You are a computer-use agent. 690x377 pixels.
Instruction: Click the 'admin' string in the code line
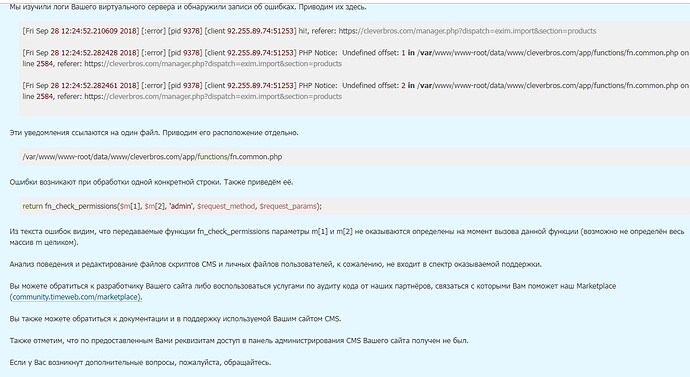pyautogui.click(x=181, y=206)
